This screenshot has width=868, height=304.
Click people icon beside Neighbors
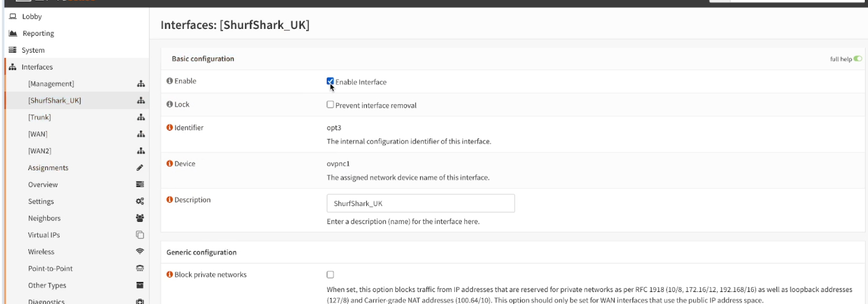click(x=140, y=218)
